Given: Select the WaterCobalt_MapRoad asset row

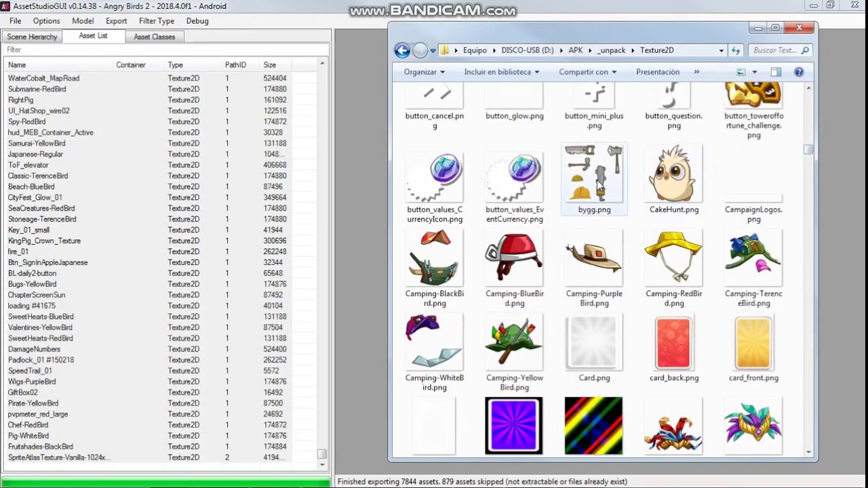Looking at the screenshot, I should pyautogui.click(x=160, y=78).
